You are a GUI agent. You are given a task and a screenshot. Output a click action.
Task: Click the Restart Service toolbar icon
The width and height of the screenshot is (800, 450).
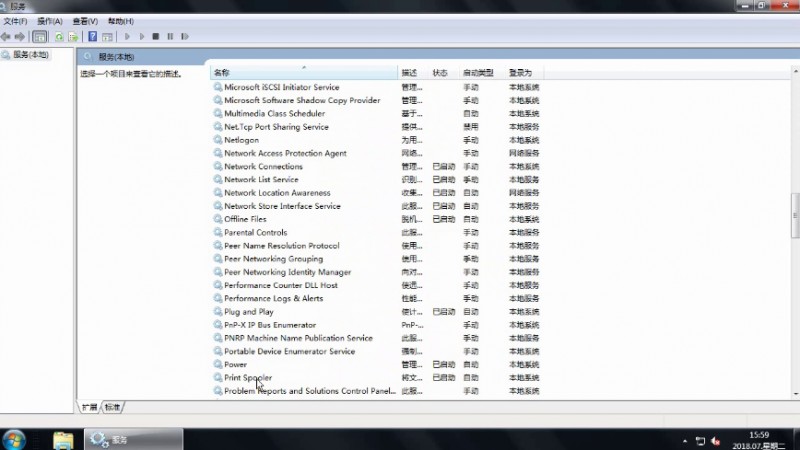click(x=185, y=37)
